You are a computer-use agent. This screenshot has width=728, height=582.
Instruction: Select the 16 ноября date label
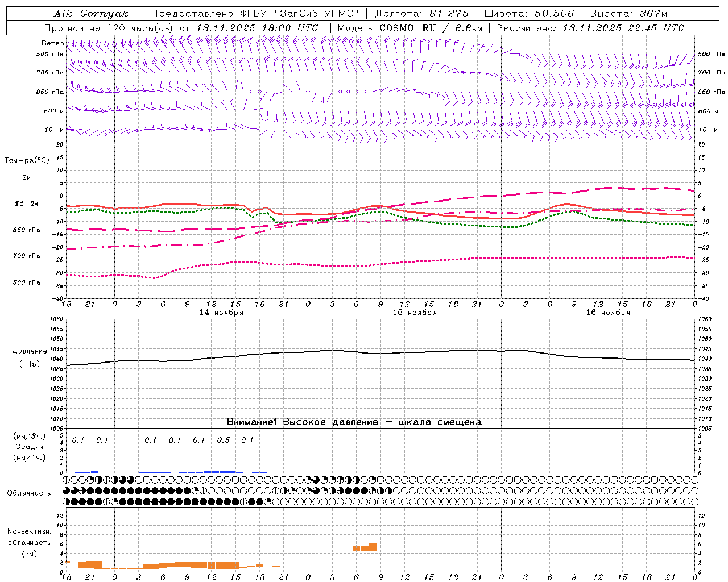[608, 313]
